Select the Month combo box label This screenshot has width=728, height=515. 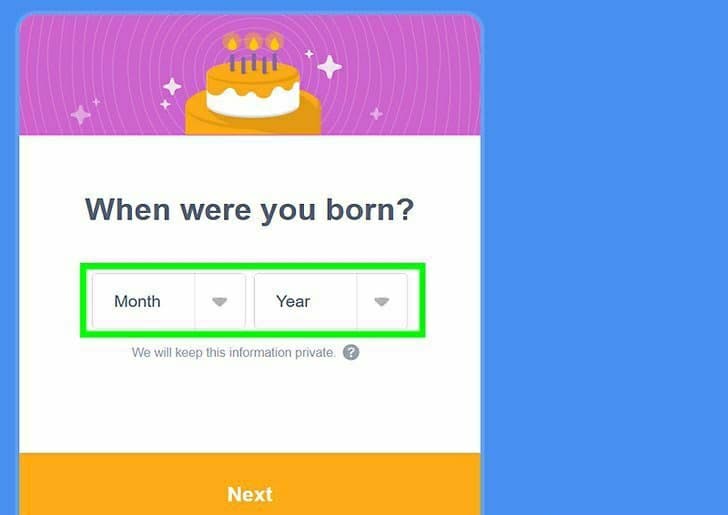(x=137, y=301)
